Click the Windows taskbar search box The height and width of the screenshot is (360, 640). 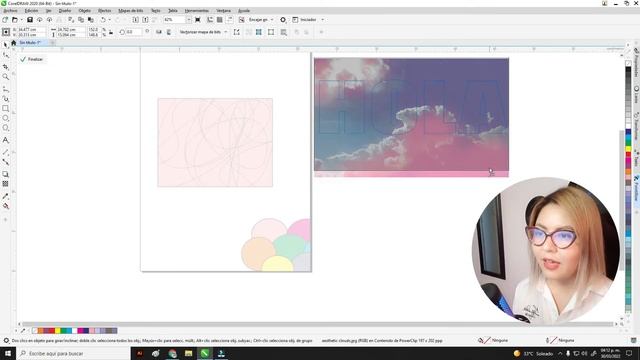point(73,353)
